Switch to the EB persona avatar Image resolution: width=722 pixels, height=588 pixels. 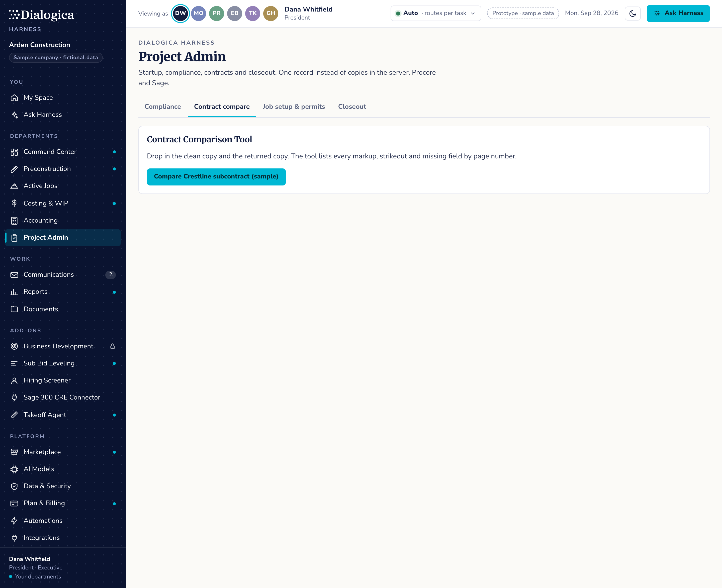pyautogui.click(x=234, y=14)
